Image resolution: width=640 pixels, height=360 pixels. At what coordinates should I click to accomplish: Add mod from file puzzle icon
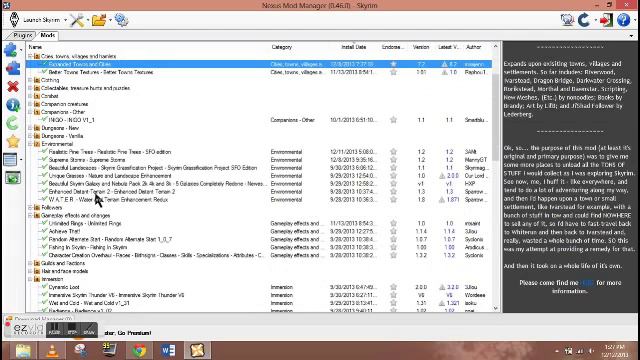pyautogui.click(x=11, y=50)
